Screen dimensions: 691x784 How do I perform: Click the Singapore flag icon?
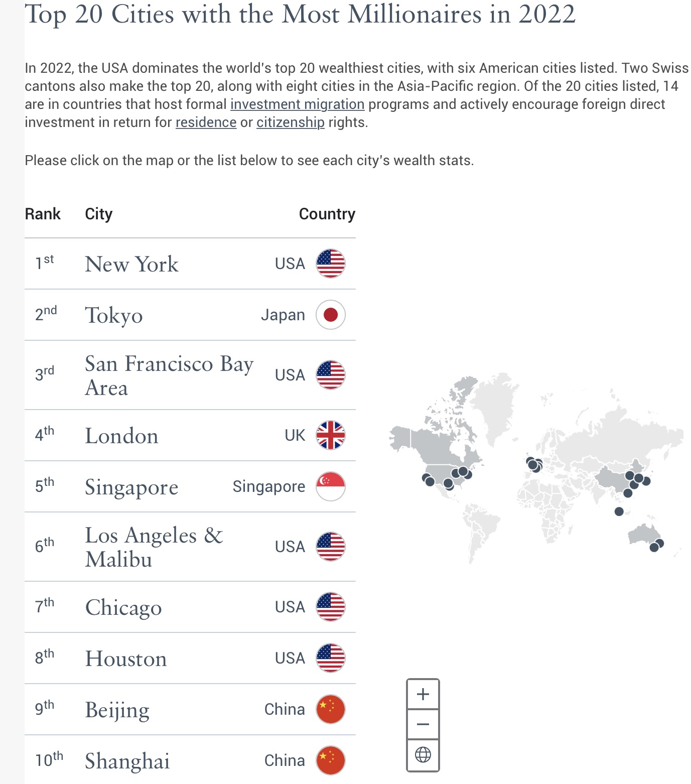click(x=330, y=486)
